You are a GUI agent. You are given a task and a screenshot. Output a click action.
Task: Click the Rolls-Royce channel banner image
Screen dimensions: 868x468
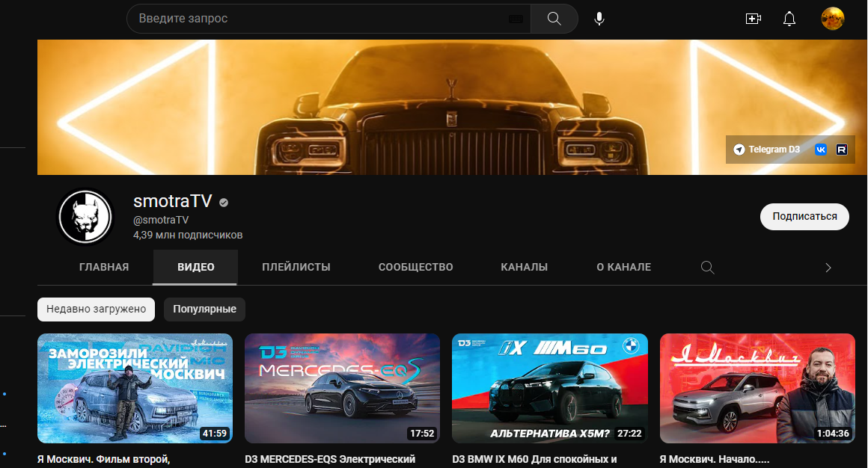(x=452, y=108)
